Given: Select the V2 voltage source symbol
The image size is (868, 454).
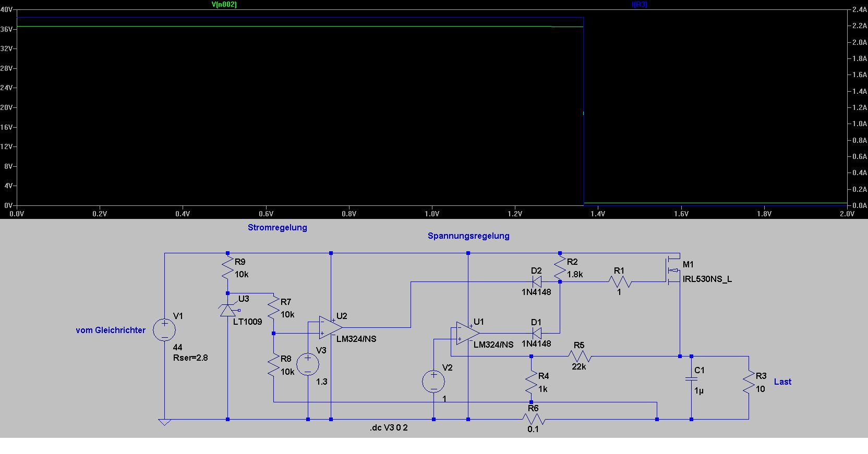Looking at the screenshot, I should point(433,381).
